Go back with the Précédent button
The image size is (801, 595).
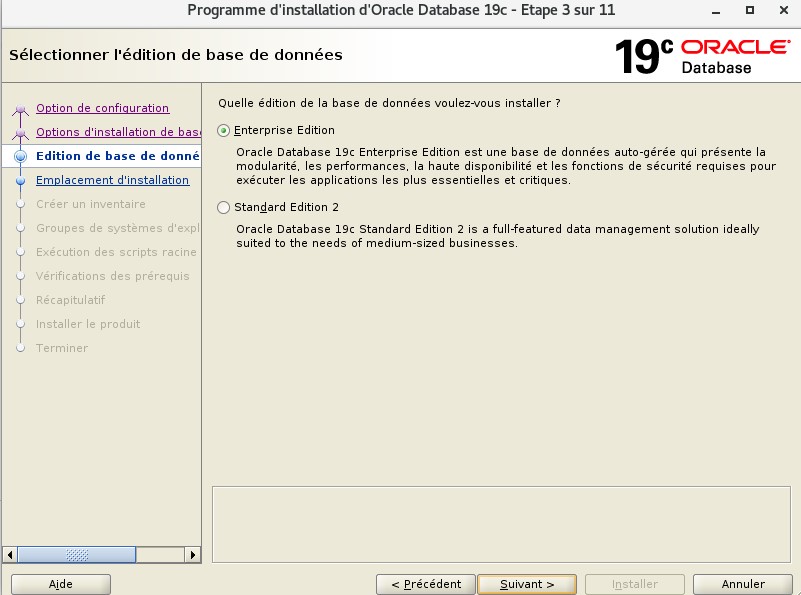[426, 584]
